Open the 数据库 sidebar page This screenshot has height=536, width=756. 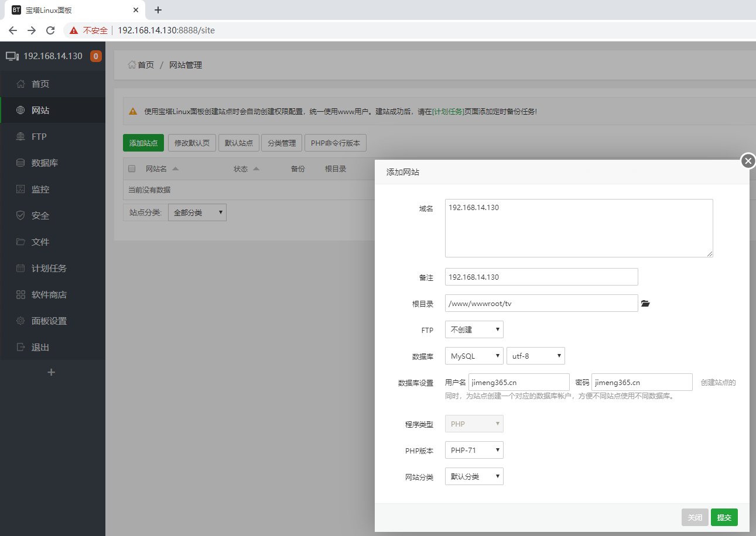point(45,163)
